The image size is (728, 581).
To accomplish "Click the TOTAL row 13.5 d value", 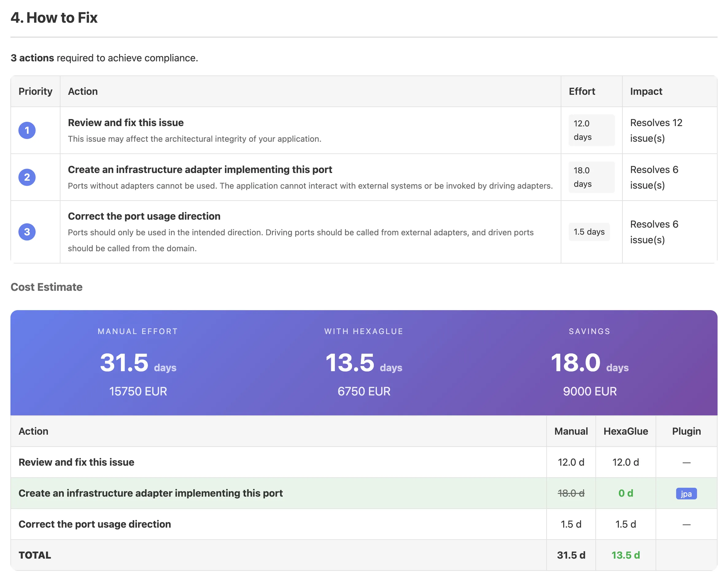I will click(625, 555).
